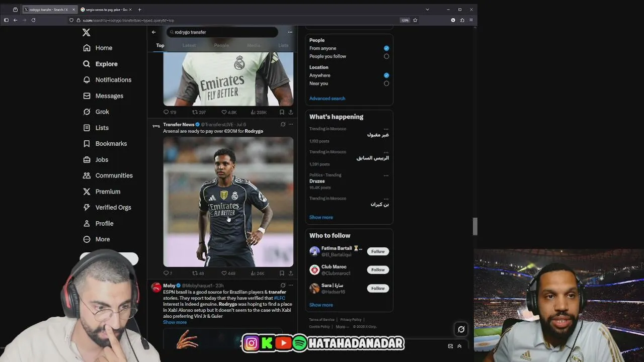The width and height of the screenshot is (644, 362).
Task: Click the Verified Orgs lightning icon
Action: coord(87,207)
